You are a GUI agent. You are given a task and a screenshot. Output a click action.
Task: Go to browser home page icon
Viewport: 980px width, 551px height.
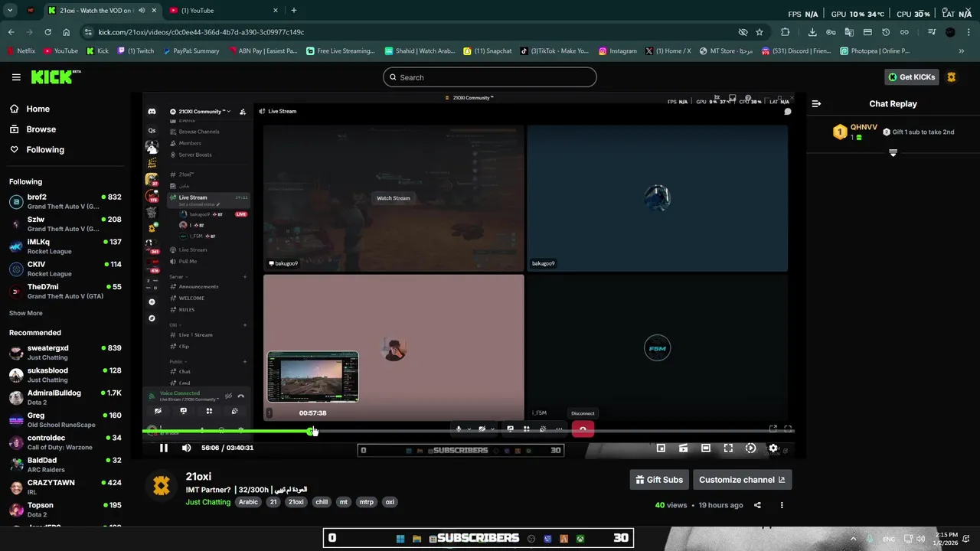pos(66,32)
